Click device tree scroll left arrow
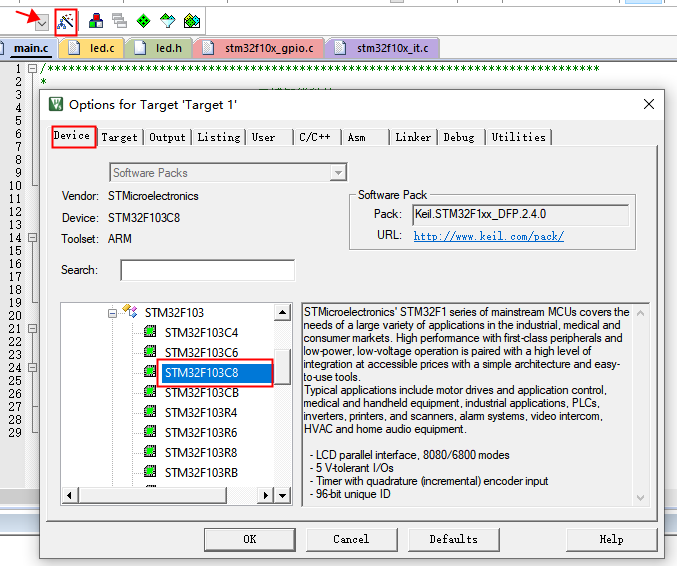 pyautogui.click(x=70, y=496)
